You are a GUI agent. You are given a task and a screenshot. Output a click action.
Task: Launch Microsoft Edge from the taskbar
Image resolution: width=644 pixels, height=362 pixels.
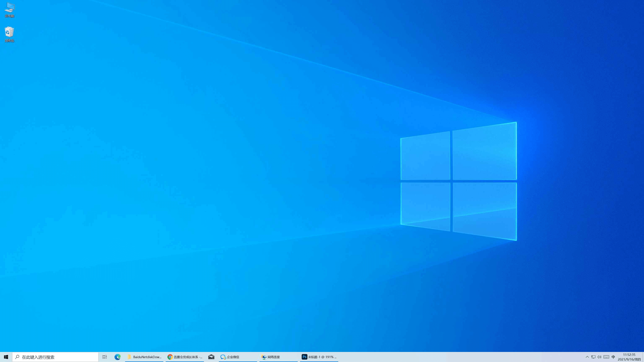coord(117,357)
